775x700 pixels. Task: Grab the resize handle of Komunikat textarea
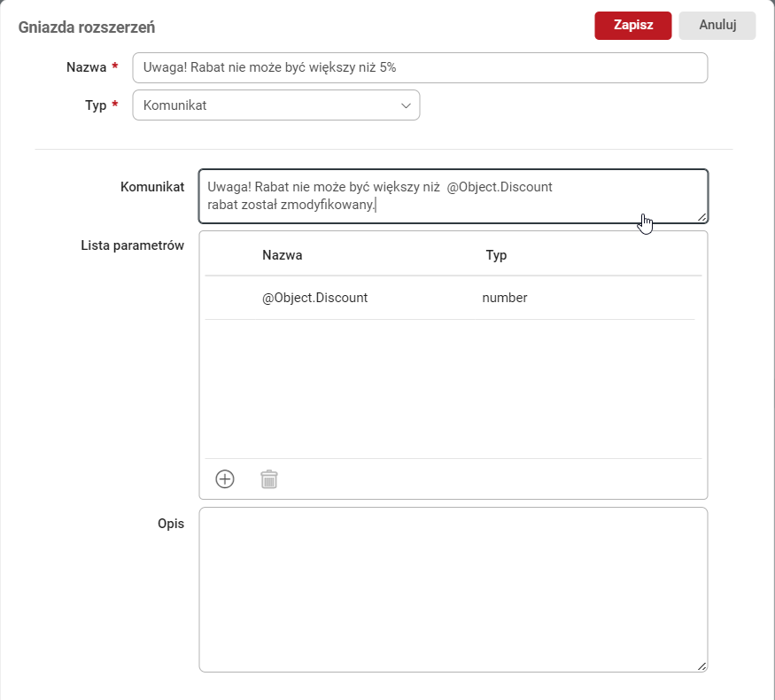[701, 217]
